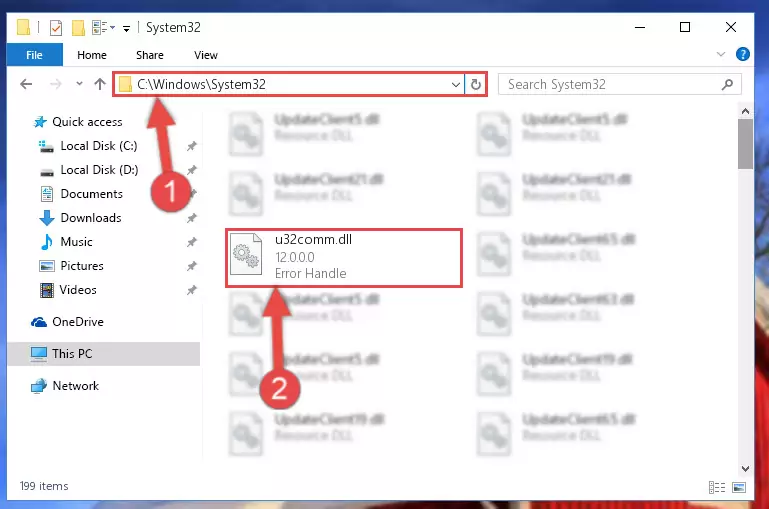Open the recent locations dropdown arrow
The image size is (769, 509).
(x=79, y=84)
